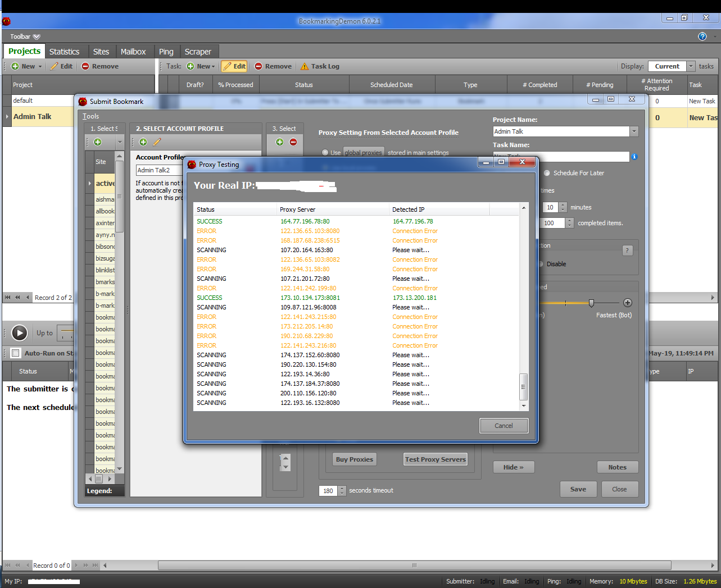Screen dimensions: 721x588
Task: Expand the Admin Talk project row arrow
Action: 7,117
